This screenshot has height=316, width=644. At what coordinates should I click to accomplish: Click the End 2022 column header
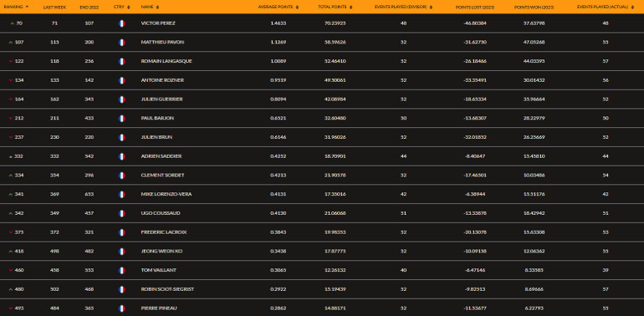pos(89,7)
